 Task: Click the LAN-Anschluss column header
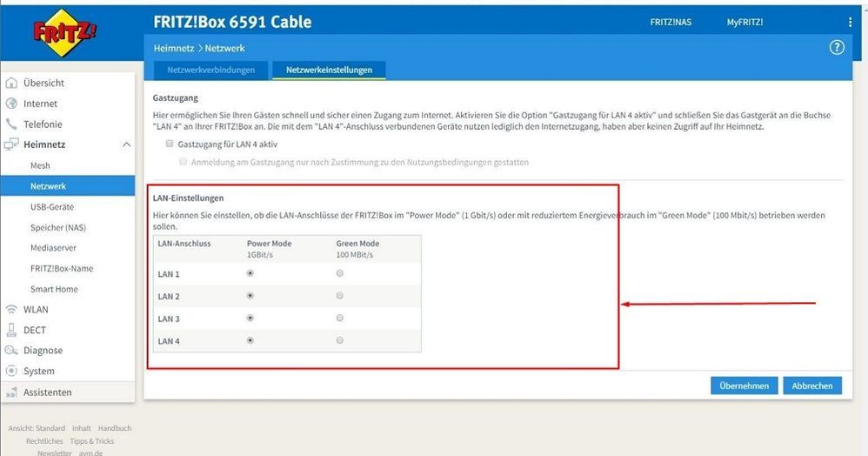184,244
